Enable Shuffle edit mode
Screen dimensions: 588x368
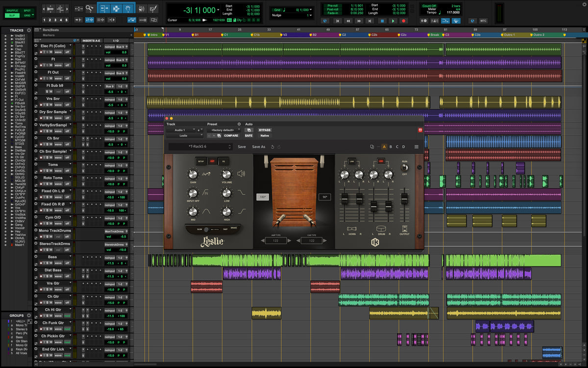(x=12, y=10)
